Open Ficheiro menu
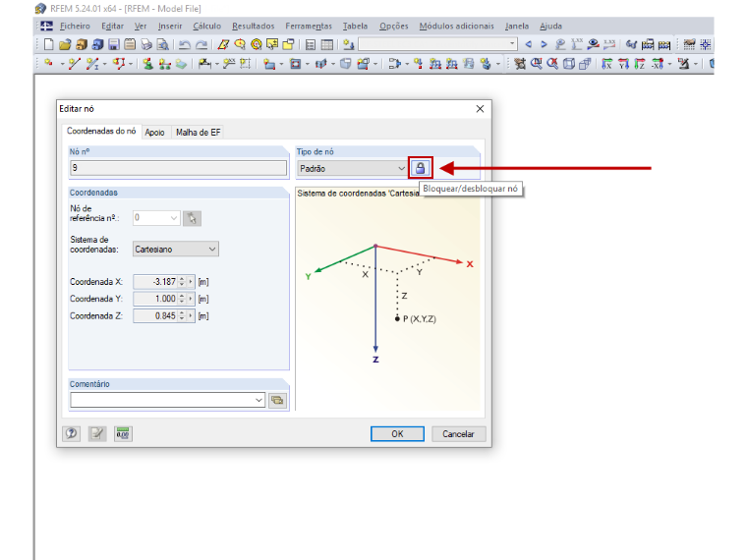This screenshot has height=560, width=747. tap(75, 27)
